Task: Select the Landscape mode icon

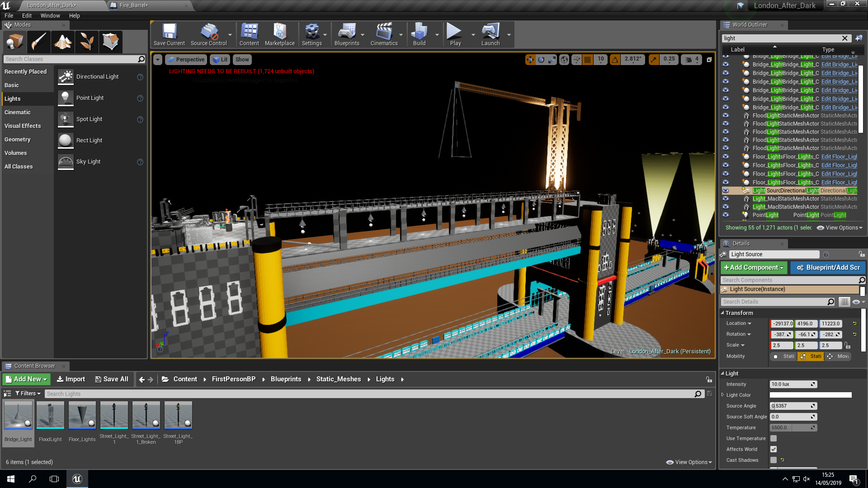Action: pos(63,42)
